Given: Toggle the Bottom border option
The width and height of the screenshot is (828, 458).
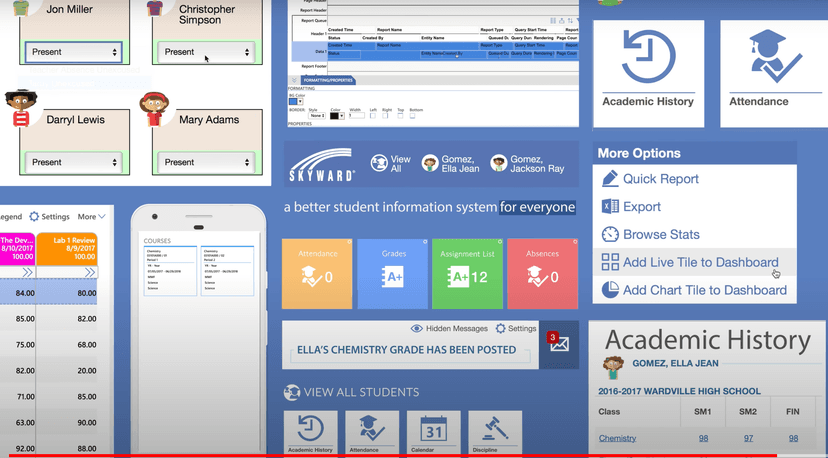Looking at the screenshot, I should (412, 115).
